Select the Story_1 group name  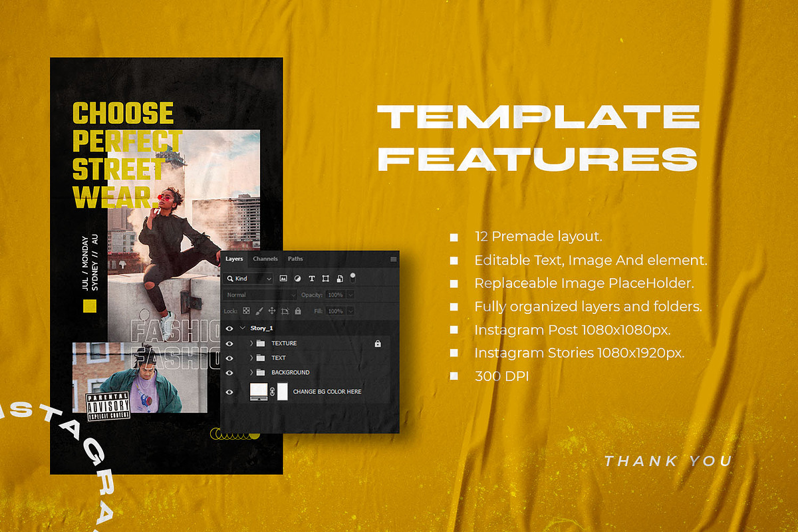[261, 329]
